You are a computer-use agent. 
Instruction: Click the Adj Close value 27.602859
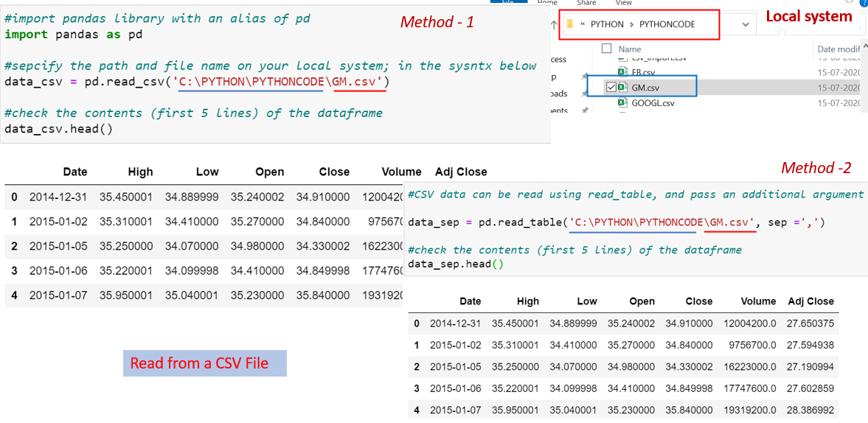tap(809, 388)
